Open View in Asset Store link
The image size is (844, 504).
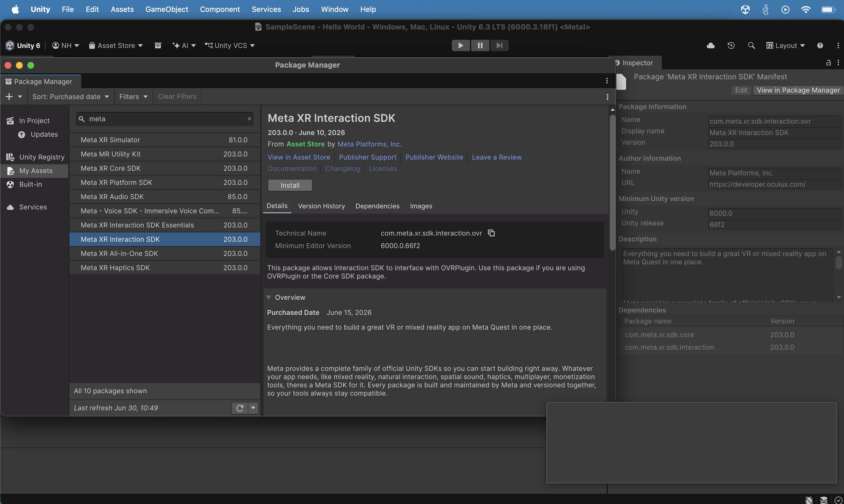click(x=299, y=157)
